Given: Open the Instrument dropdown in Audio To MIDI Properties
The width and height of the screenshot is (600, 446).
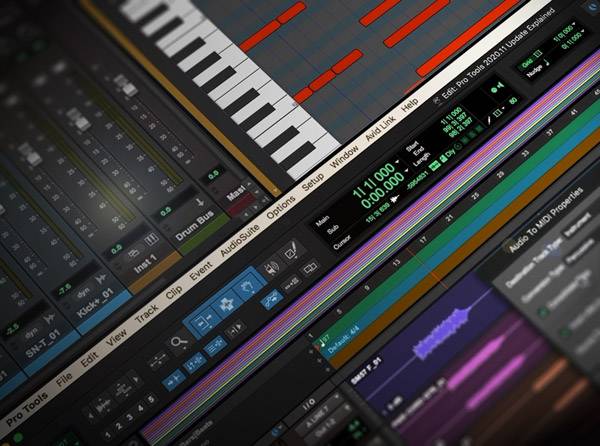Looking at the screenshot, I should click(578, 223).
